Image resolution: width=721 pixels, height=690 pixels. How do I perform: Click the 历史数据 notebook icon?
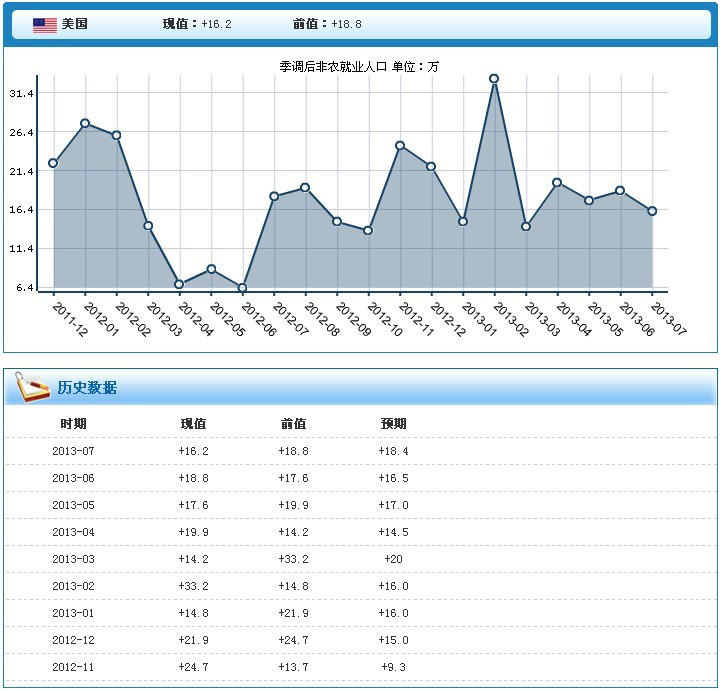(x=34, y=387)
